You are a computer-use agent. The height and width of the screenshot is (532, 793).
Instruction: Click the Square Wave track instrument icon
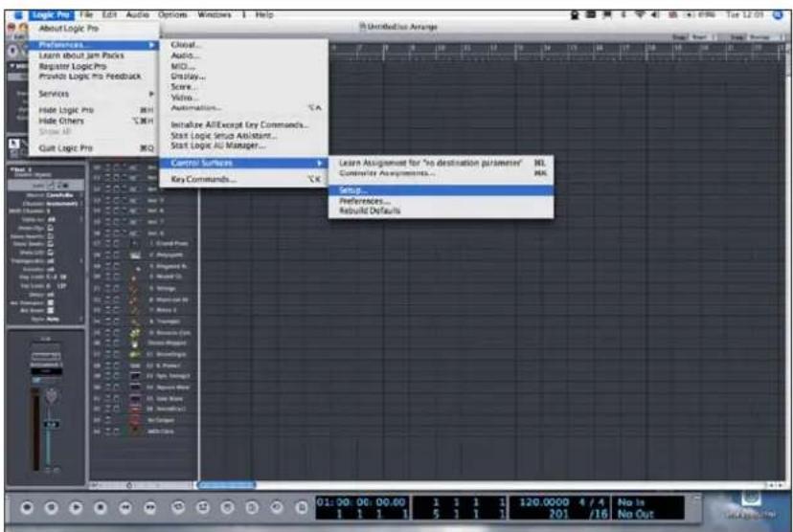pos(135,388)
